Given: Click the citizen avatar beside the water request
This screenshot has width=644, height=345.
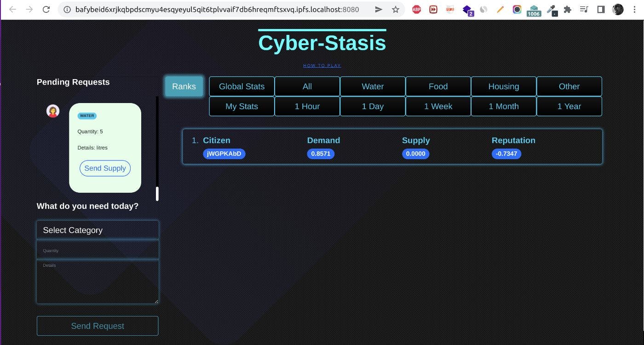Looking at the screenshot, I should 52,110.
